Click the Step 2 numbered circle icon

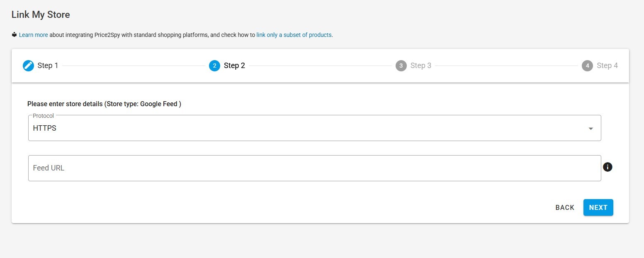pos(214,66)
